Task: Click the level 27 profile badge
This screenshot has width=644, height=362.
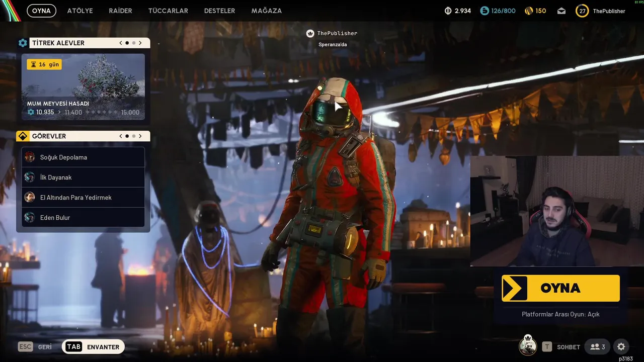Action: (x=582, y=11)
